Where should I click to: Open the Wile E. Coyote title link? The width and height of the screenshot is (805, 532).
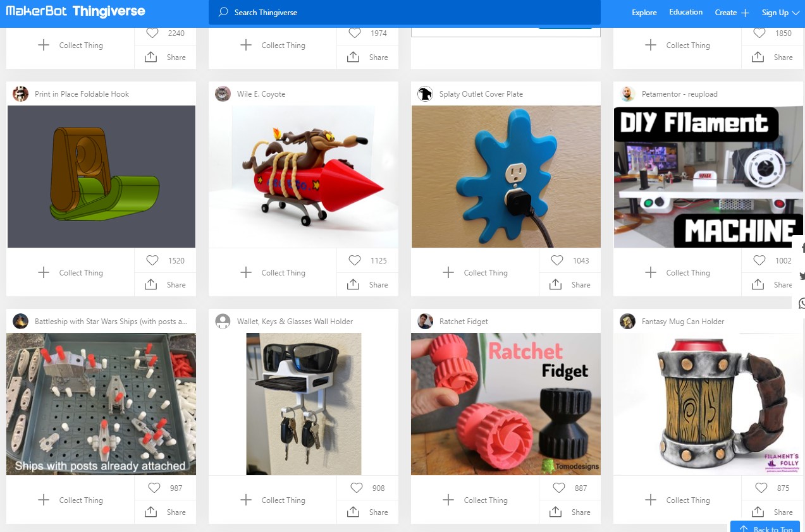click(x=261, y=94)
